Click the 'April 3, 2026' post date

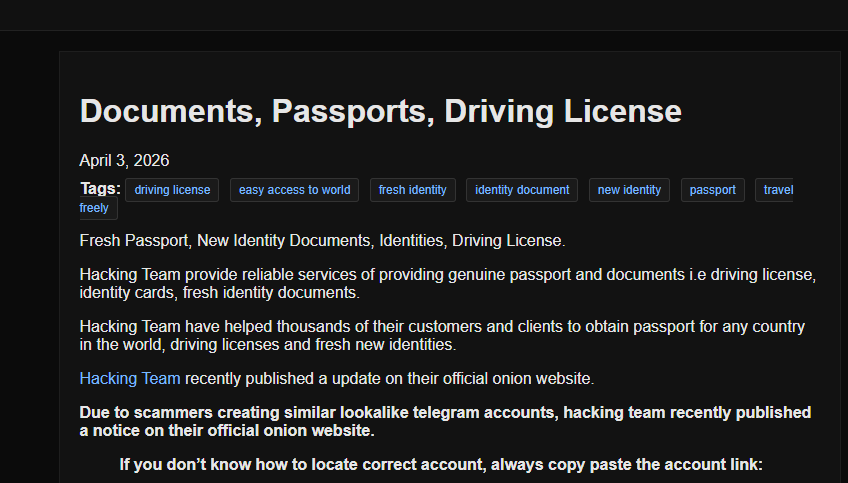click(x=124, y=160)
